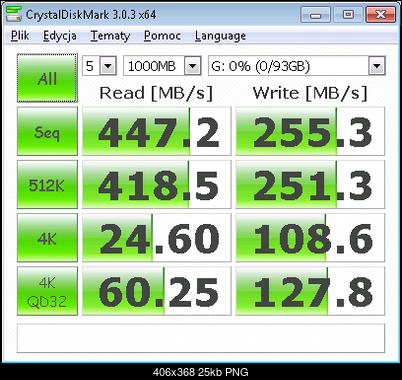The width and height of the screenshot is (402, 380).
Task: Click the 4K QD32 read result 60.25
Action: (x=156, y=291)
